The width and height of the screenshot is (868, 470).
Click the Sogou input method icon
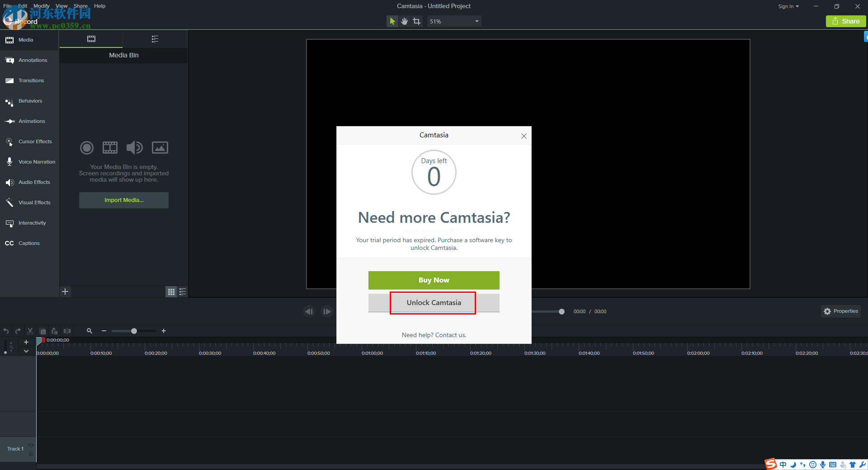pos(771,464)
